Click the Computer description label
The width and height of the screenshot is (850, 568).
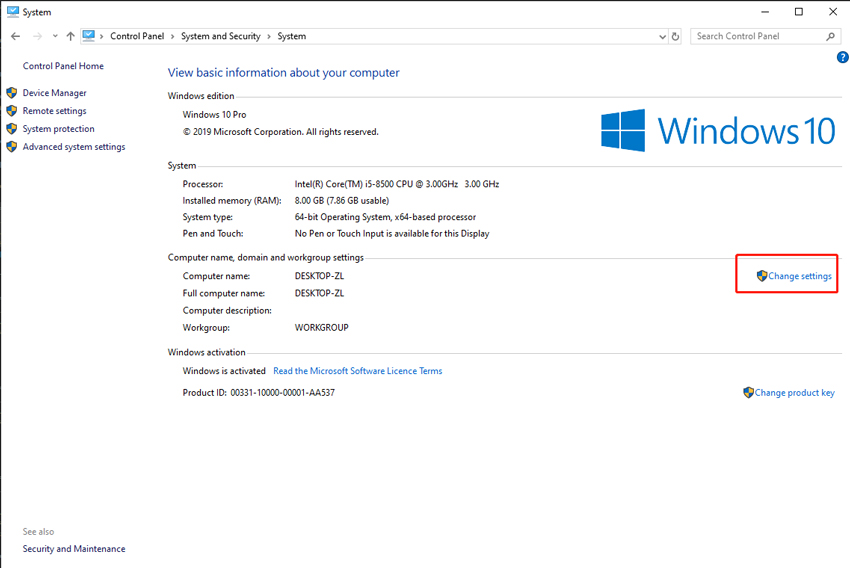coord(227,311)
